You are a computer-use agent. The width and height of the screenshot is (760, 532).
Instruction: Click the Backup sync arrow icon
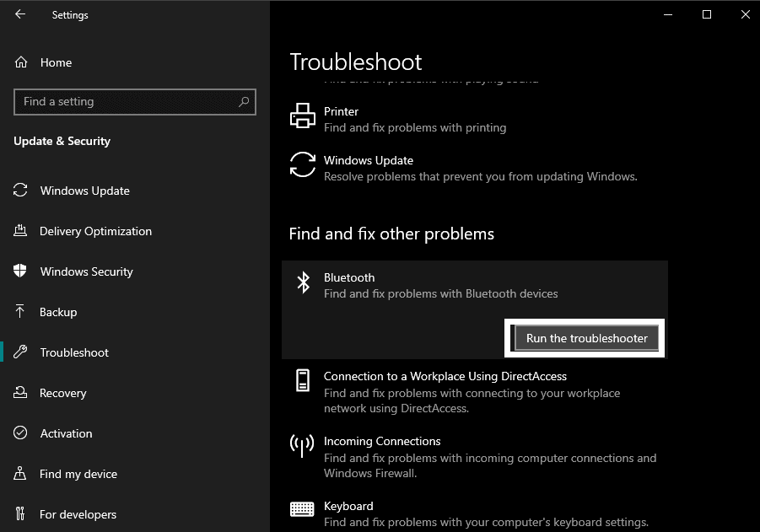(19, 312)
